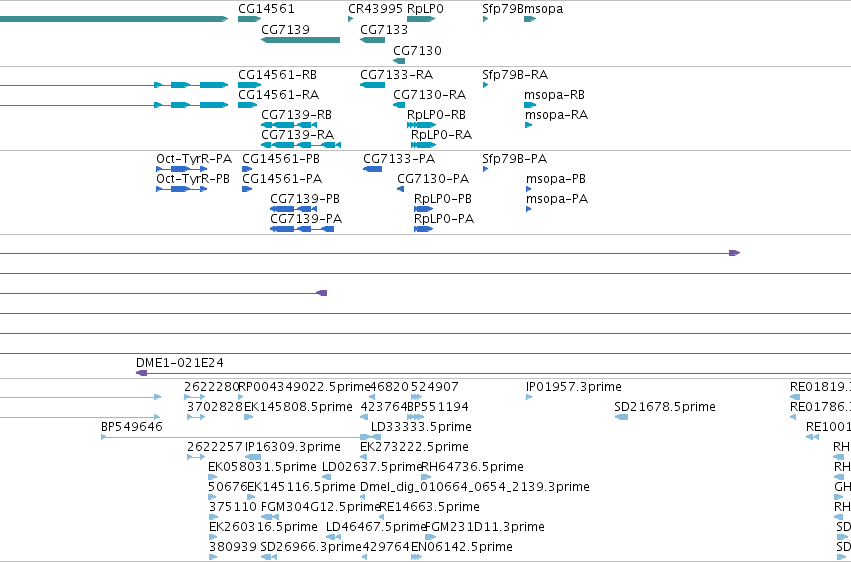Screen dimensions: 851x562
Task: Click transcript label msopa-RA
Action: click(556, 114)
